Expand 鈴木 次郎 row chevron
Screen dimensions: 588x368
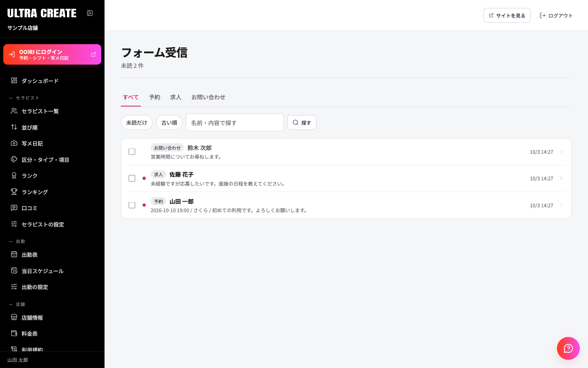point(561,152)
